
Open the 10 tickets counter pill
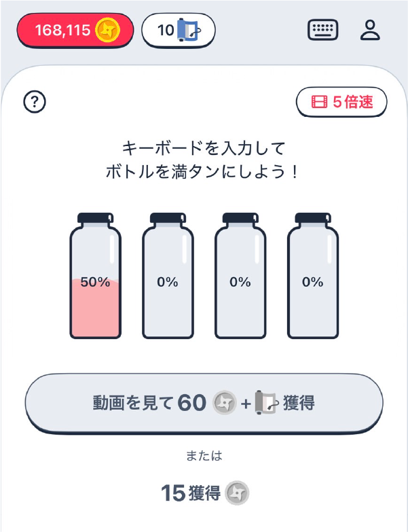tap(178, 30)
